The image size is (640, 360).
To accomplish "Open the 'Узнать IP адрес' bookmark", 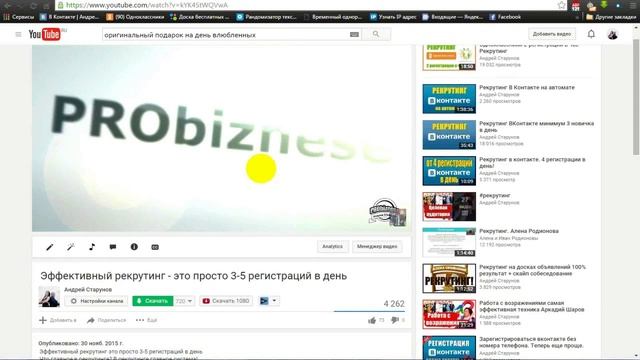I will (x=393, y=17).
